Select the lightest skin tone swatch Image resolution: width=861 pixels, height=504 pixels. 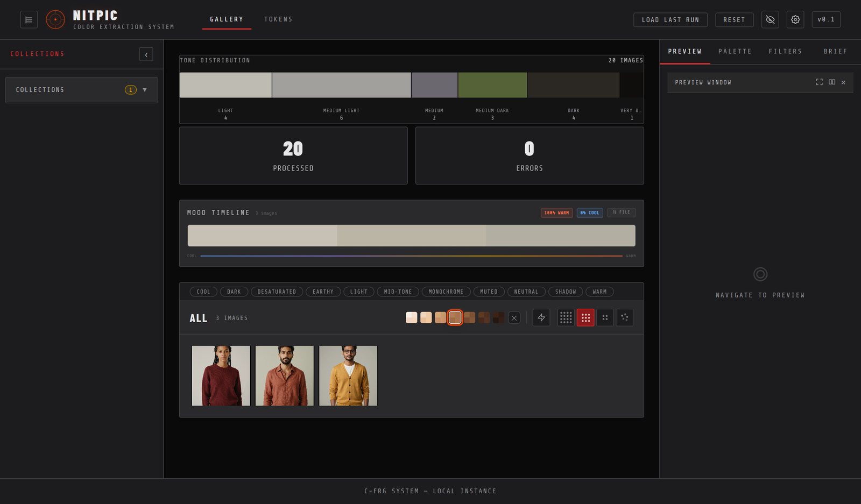pyautogui.click(x=412, y=318)
